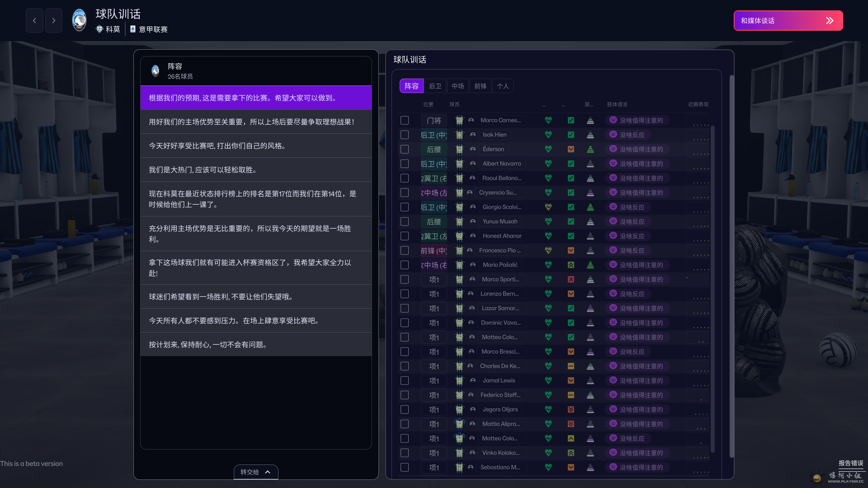Click the heart condition icon for Isak Hien

tap(548, 135)
